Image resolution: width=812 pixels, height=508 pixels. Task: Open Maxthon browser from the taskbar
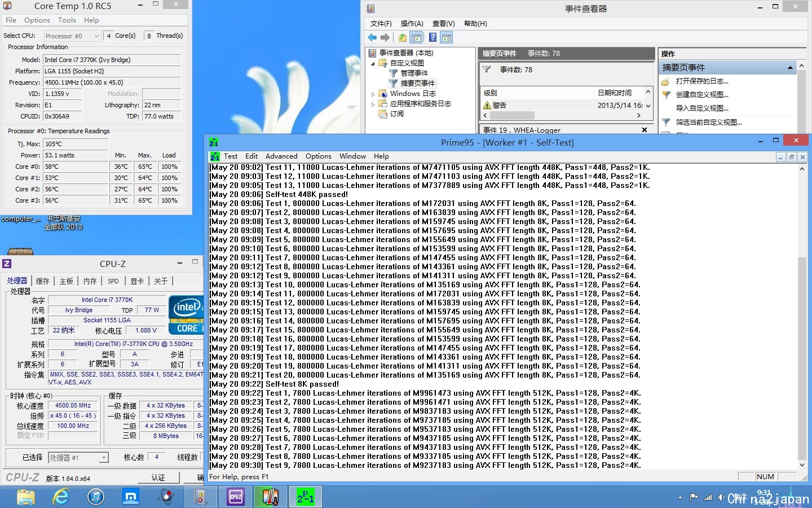[x=131, y=497]
